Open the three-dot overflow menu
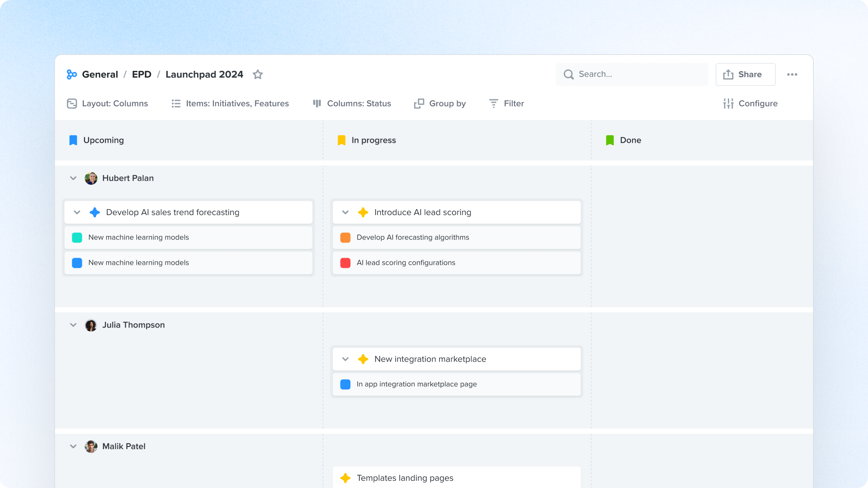 click(x=793, y=74)
